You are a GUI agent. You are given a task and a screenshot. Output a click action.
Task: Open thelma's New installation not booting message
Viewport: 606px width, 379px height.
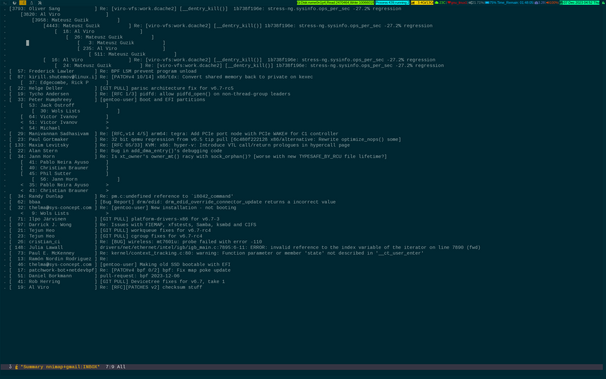click(x=123, y=208)
